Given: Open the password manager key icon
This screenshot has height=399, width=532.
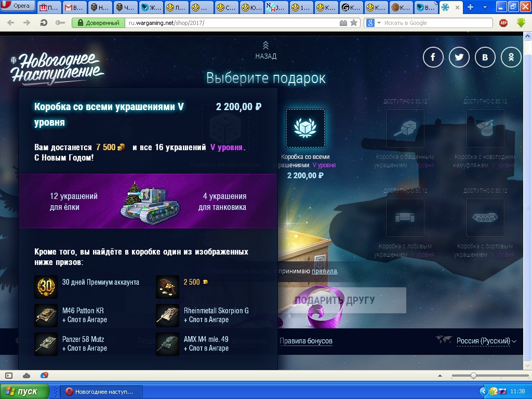Looking at the screenshot, I should pos(60,23).
